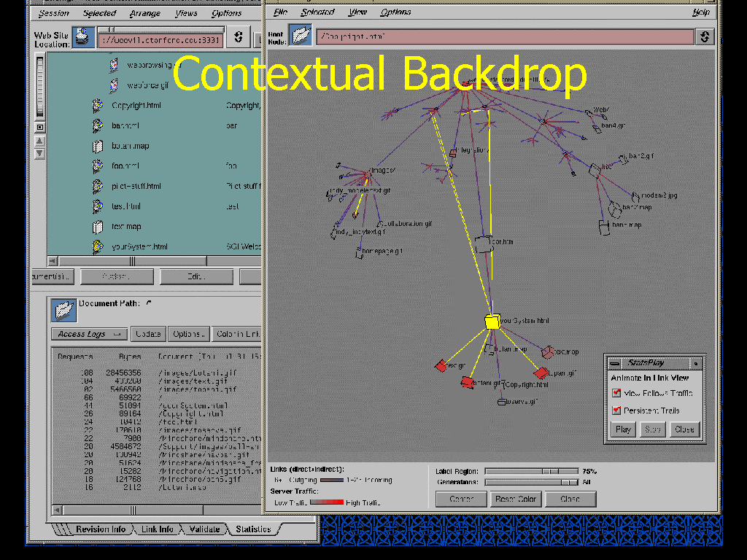Click the Web Site Location server icon
Image resolution: width=747 pixels, height=560 pixels.
point(83,37)
